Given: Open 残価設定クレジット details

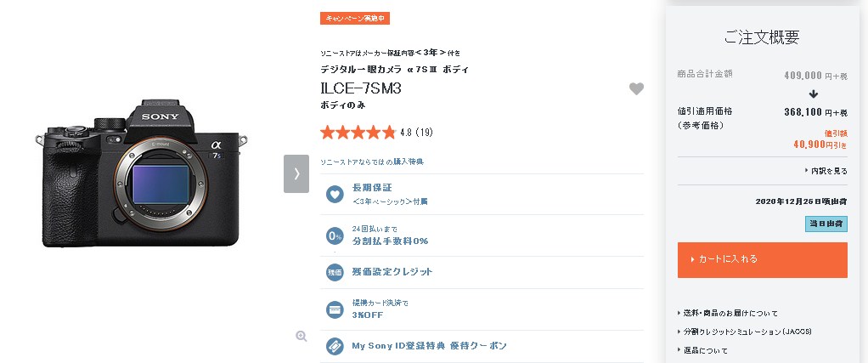Looking at the screenshot, I should click(x=392, y=271).
